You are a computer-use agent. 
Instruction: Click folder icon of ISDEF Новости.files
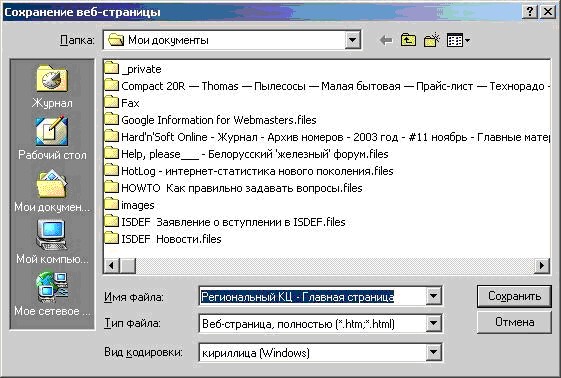pos(111,238)
